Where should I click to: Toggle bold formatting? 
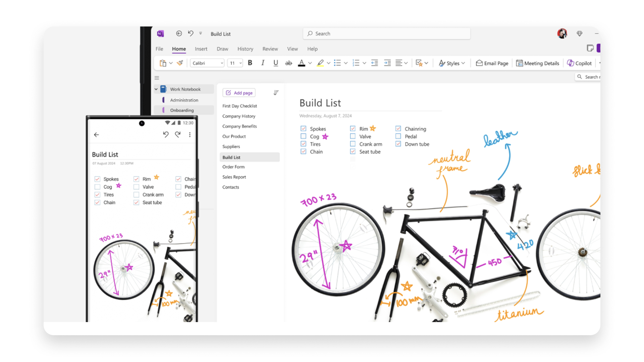coord(250,63)
